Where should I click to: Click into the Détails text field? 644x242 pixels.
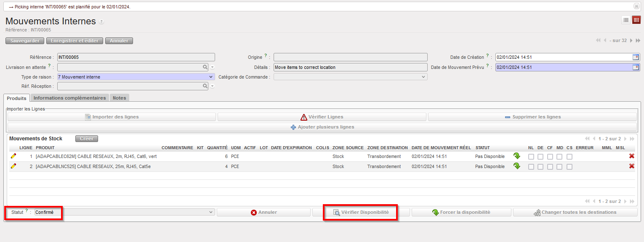(350, 67)
